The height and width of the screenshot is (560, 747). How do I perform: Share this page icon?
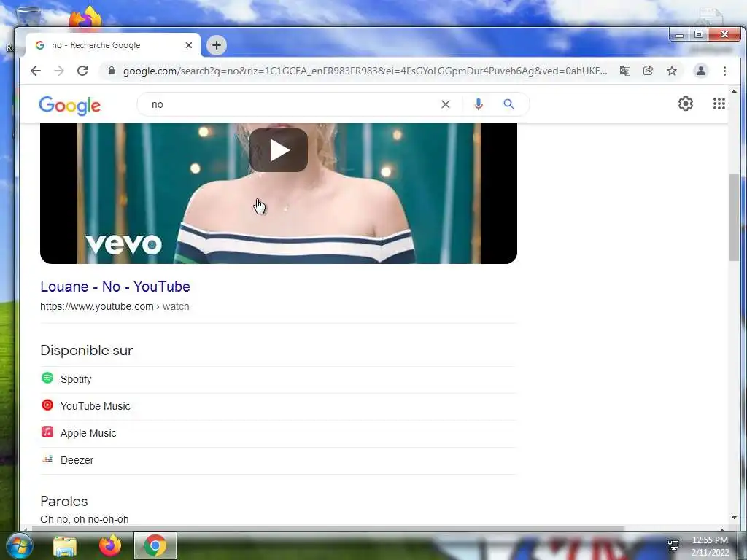point(648,71)
